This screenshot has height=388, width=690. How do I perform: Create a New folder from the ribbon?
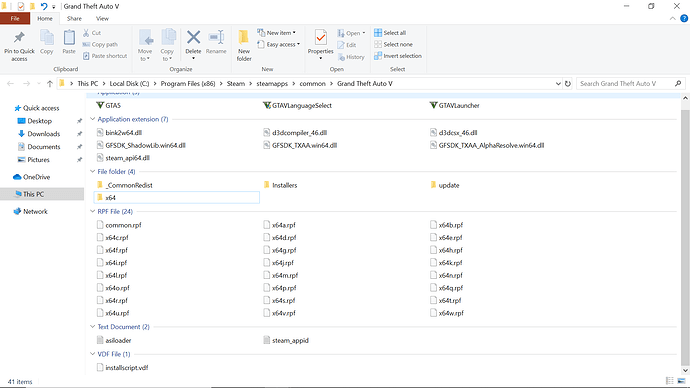244,46
